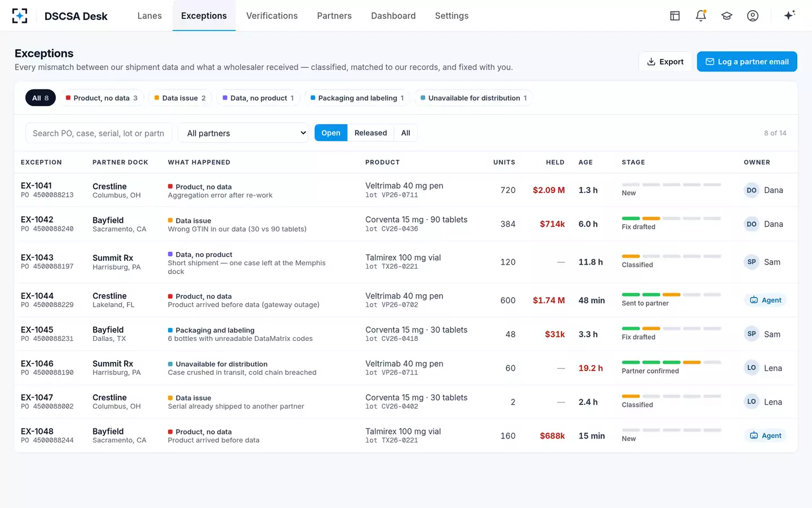Click the stage progress bar for EX-1044
The width and height of the screenshot is (812, 508).
coord(672,295)
